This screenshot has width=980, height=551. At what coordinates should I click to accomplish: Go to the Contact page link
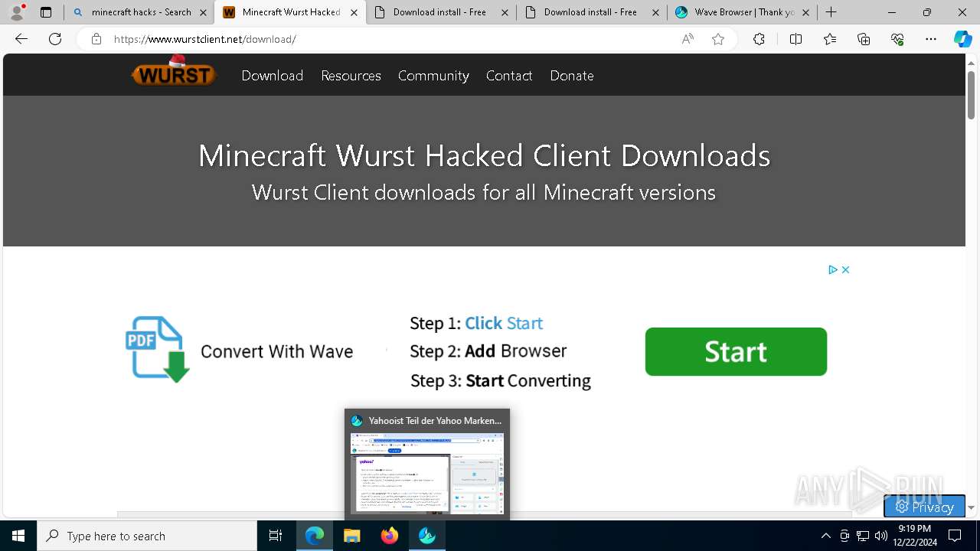pyautogui.click(x=509, y=75)
